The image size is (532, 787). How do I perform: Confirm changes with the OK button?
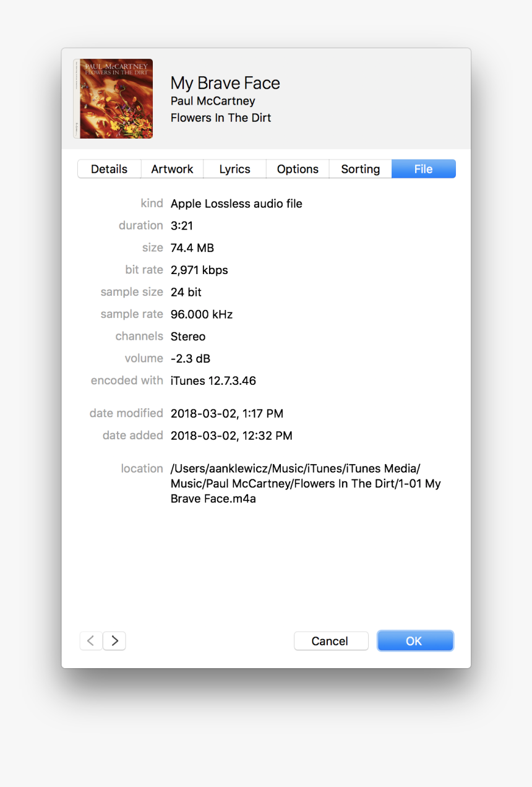click(x=415, y=640)
